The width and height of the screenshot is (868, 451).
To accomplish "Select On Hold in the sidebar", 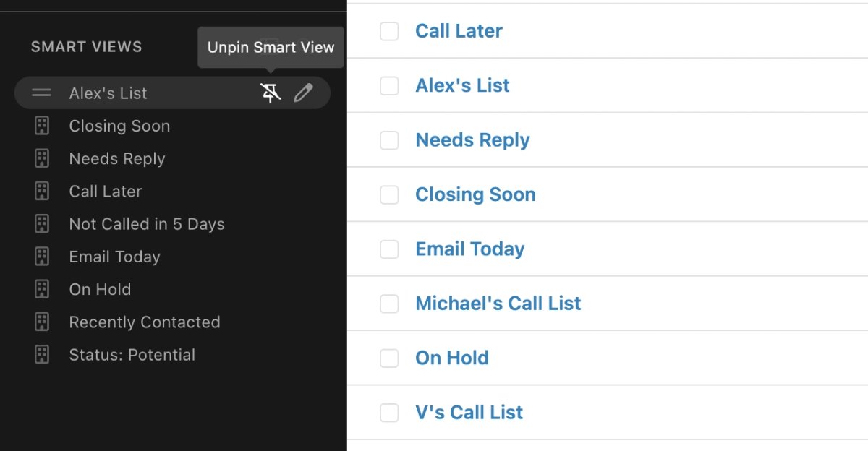I will click(100, 289).
